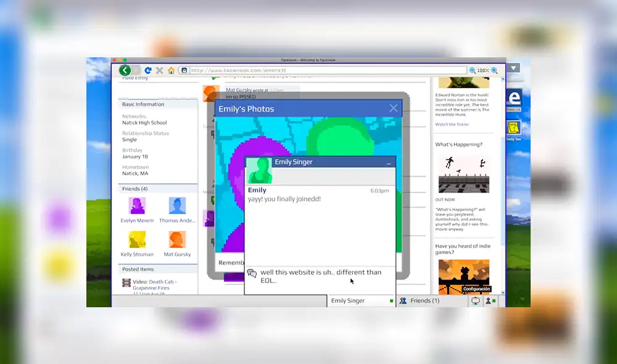Click the screen-sharing icon in the status bar
This screenshot has height=364, width=617.
(476, 300)
